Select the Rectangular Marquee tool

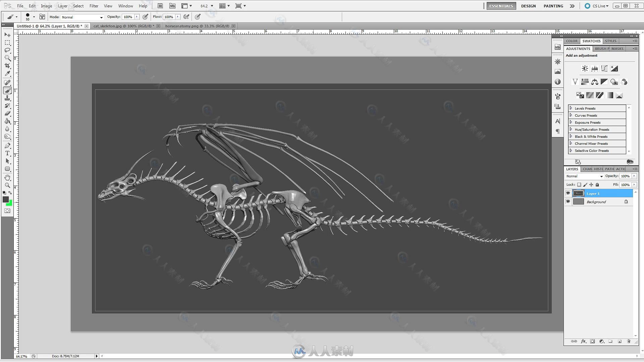click(x=7, y=43)
